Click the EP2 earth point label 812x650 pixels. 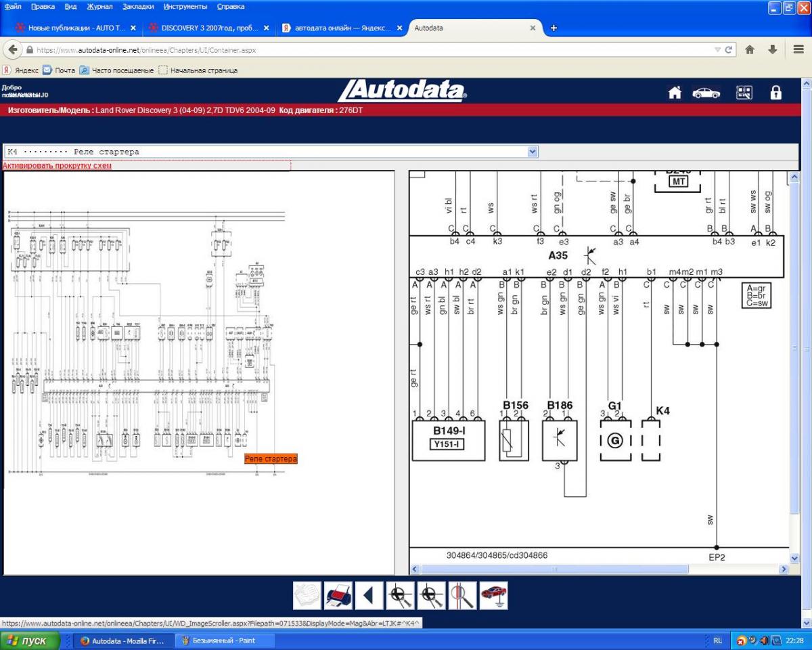pos(717,557)
